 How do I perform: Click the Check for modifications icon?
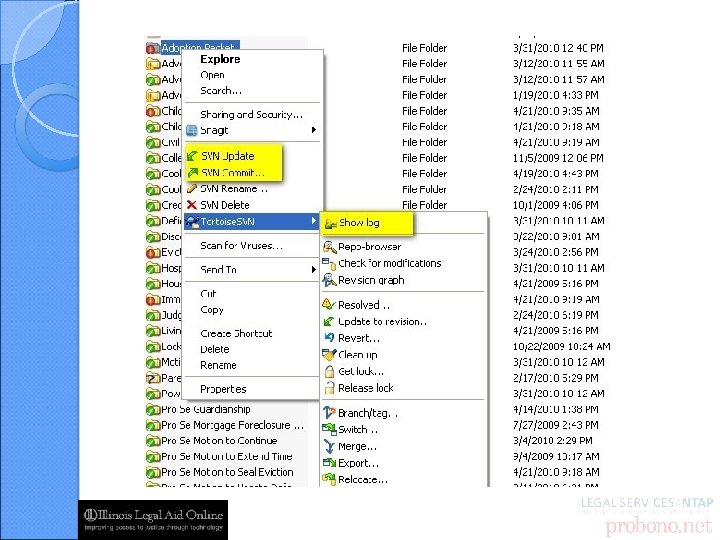pyautogui.click(x=329, y=264)
